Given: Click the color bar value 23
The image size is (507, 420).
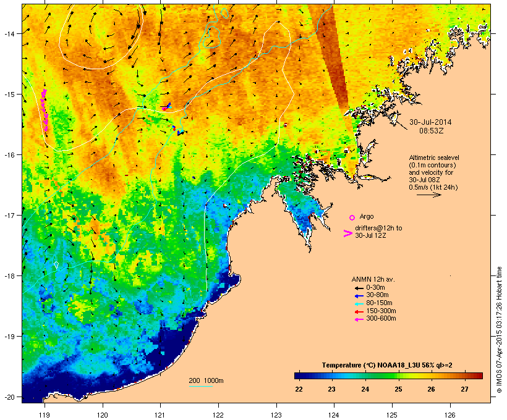Looking at the screenshot, I should click(332, 389).
